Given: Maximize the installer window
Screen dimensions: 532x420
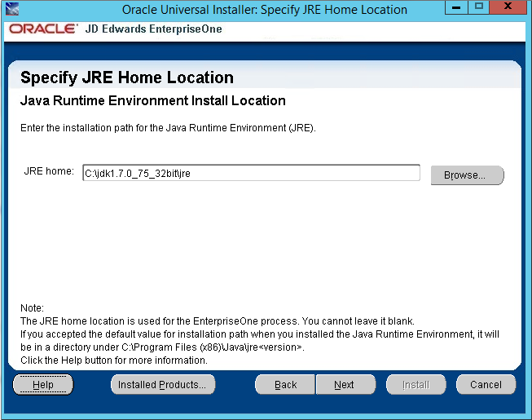Looking at the screenshot, I should point(479,7).
